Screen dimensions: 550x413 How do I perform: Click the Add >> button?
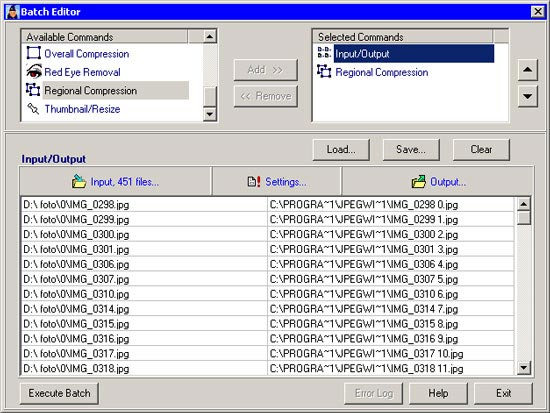[x=266, y=70]
